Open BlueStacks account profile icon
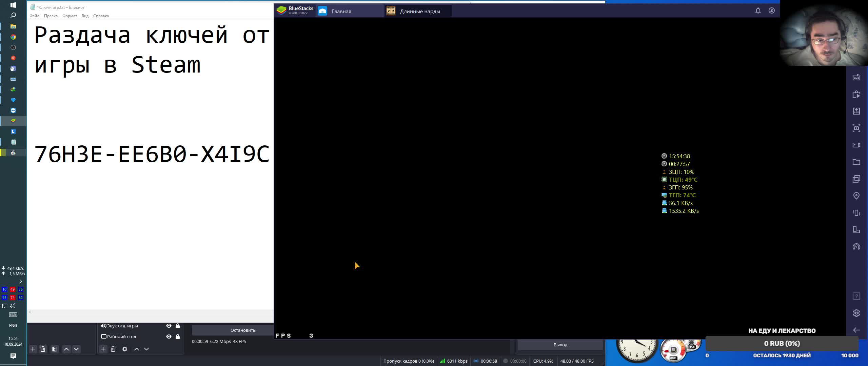 [x=771, y=11]
